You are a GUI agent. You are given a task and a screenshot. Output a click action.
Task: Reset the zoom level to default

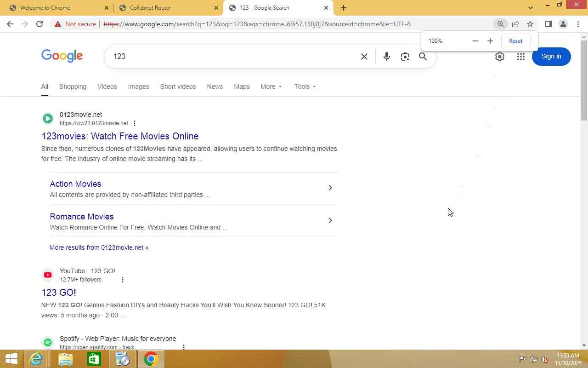515,41
